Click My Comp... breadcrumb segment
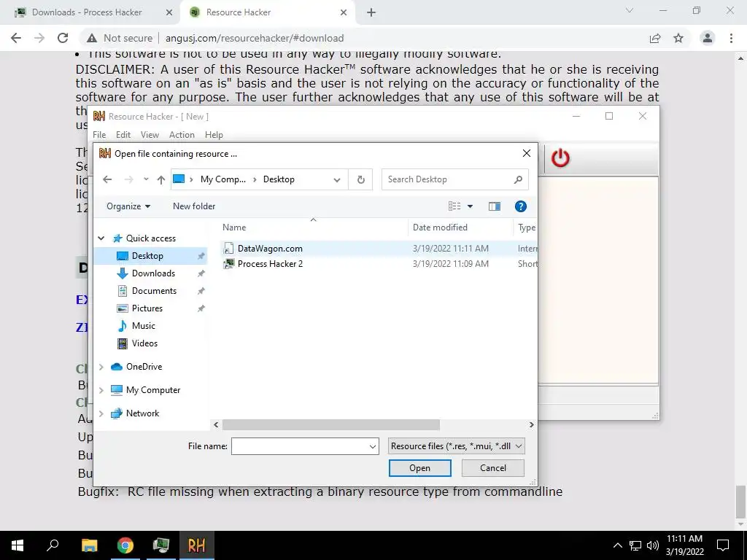The image size is (747, 560). point(223,179)
